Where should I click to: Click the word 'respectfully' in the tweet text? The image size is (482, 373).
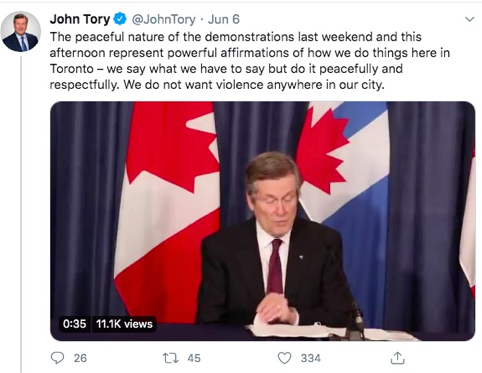point(84,85)
